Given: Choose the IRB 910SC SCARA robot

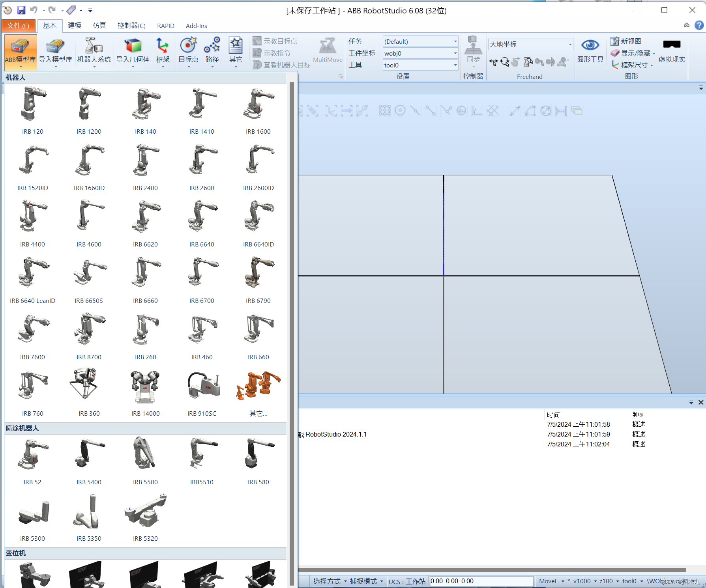Looking at the screenshot, I should pos(202,392).
